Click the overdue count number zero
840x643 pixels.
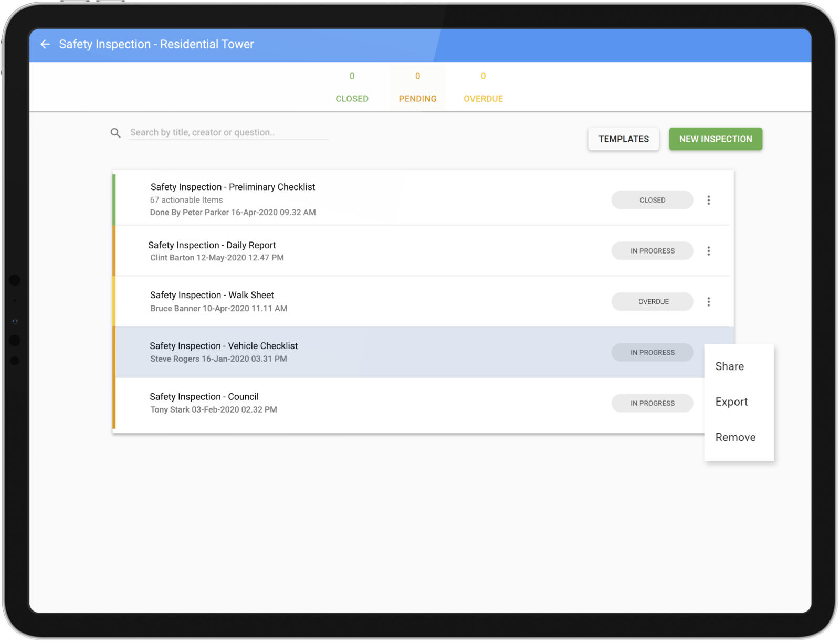pyautogui.click(x=483, y=76)
